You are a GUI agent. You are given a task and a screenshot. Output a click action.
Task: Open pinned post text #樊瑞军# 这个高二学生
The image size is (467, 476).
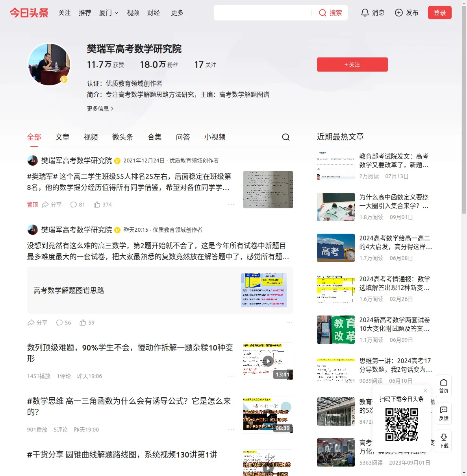(129, 182)
